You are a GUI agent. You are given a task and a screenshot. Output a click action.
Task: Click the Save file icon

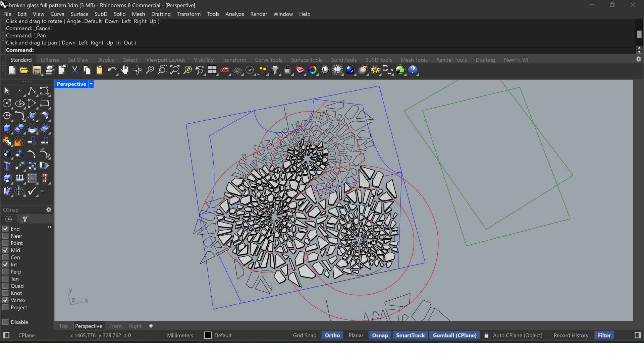[x=37, y=70]
